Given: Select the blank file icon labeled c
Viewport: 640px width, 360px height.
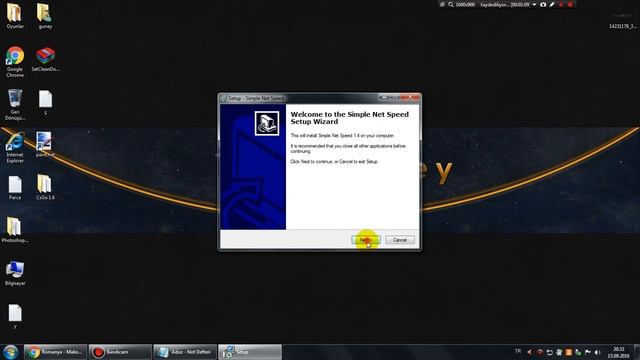Looking at the screenshot, I should click(45, 102).
